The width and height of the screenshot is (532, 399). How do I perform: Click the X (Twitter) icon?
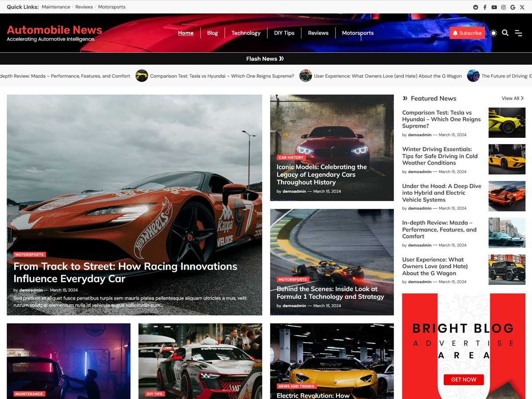coord(522,7)
